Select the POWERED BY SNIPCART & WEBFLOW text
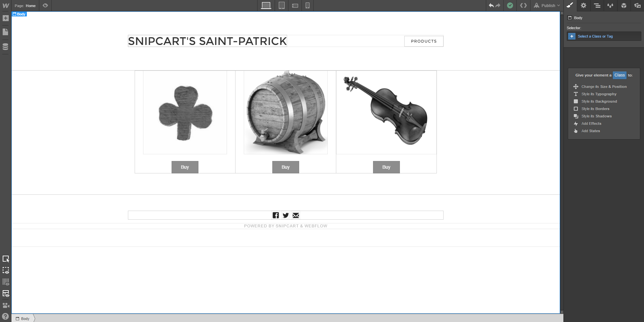644x322 pixels. pos(286,226)
